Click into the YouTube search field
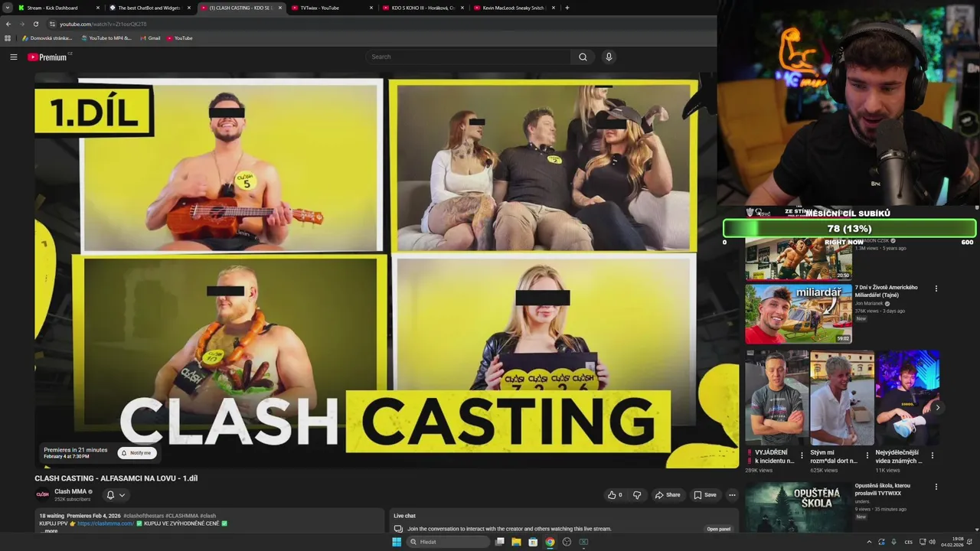Image resolution: width=980 pixels, height=551 pixels. point(468,57)
